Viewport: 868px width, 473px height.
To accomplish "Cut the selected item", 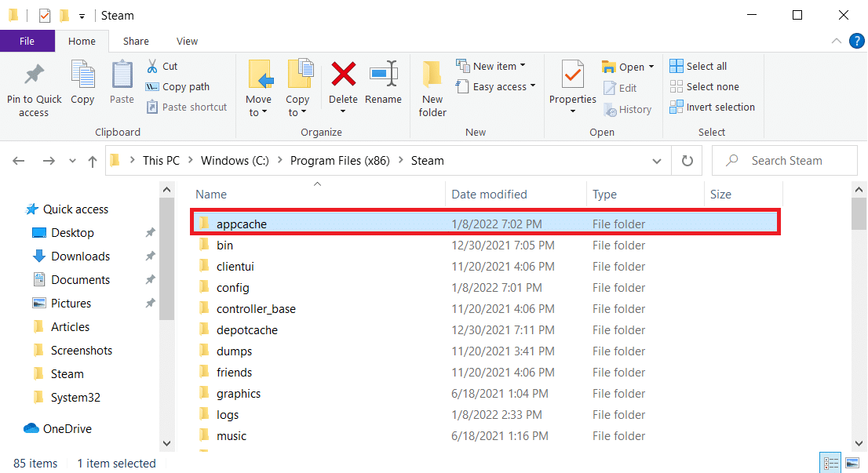I will point(162,67).
